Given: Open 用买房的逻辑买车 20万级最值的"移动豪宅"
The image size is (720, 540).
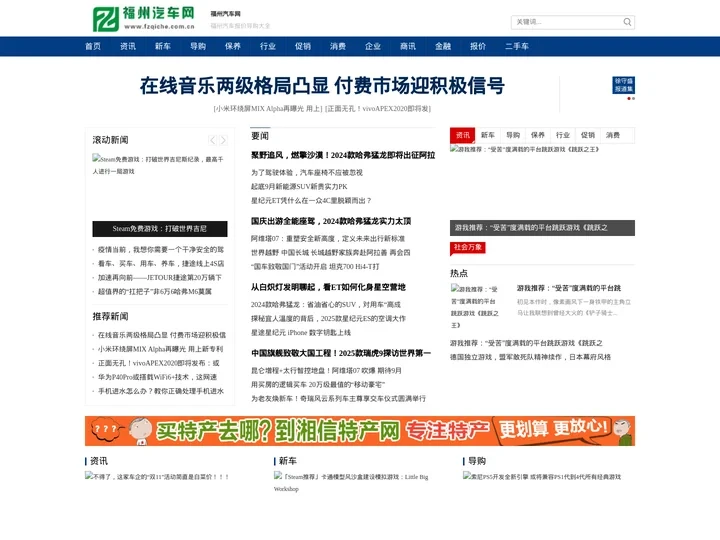Looking at the screenshot, I should pyautogui.click(x=318, y=384).
